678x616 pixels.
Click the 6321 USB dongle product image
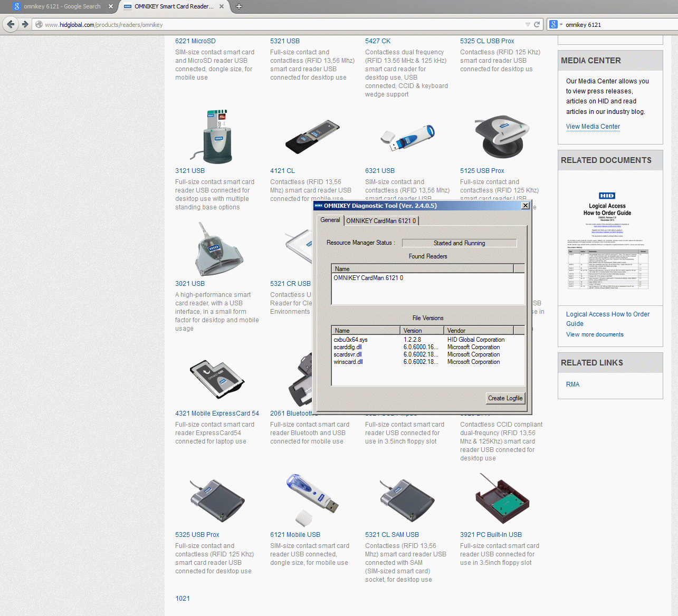coord(408,138)
